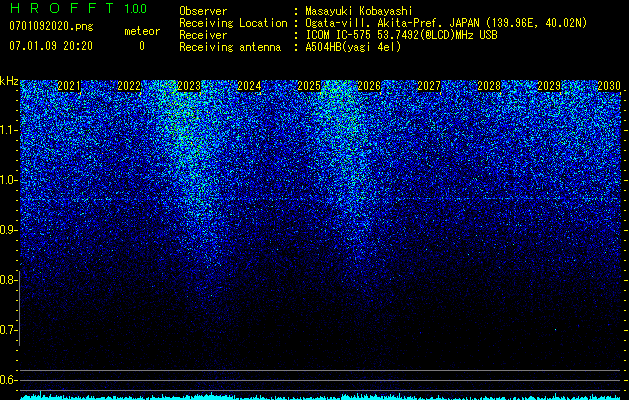
Task: Click the observer name Masayuki Kobayashi
Action: 359,11
